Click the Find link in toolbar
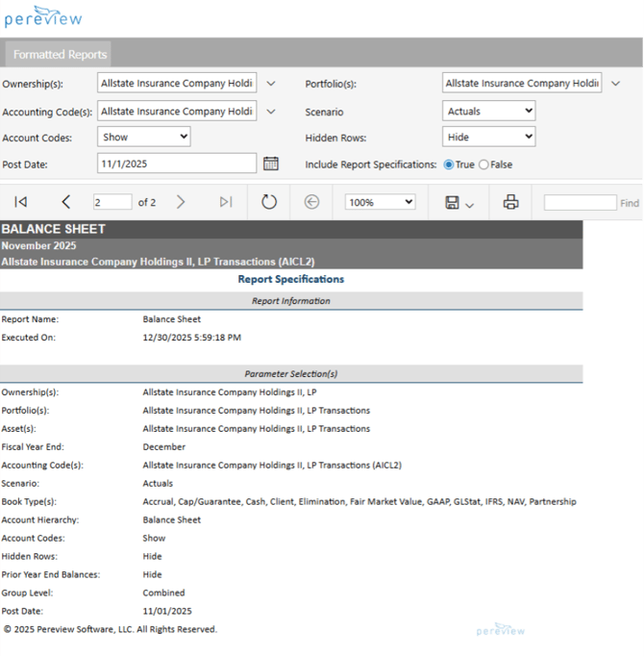The width and height of the screenshot is (644, 657). [629, 203]
